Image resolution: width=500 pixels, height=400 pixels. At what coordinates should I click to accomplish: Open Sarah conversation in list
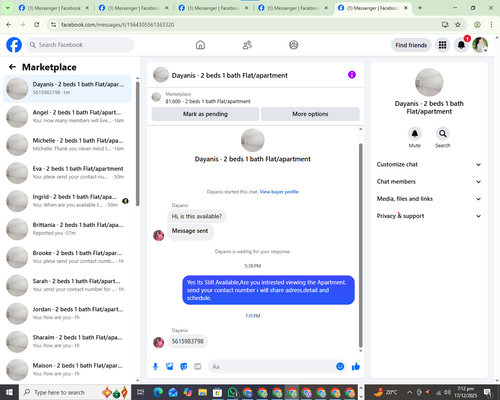point(68,285)
